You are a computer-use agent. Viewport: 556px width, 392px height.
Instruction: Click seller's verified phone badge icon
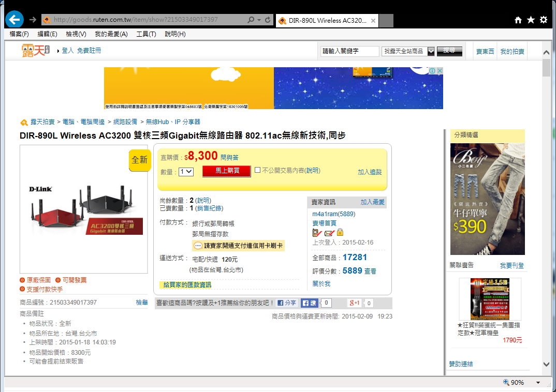[x=317, y=233]
